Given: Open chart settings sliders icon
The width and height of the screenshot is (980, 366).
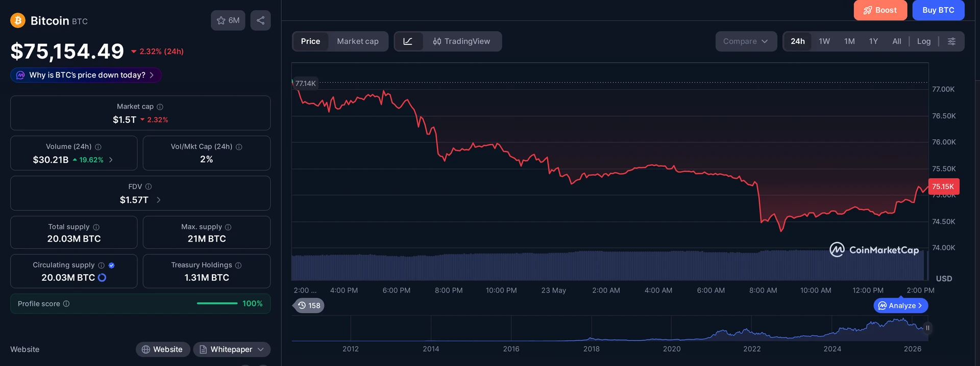Looking at the screenshot, I should click(951, 41).
